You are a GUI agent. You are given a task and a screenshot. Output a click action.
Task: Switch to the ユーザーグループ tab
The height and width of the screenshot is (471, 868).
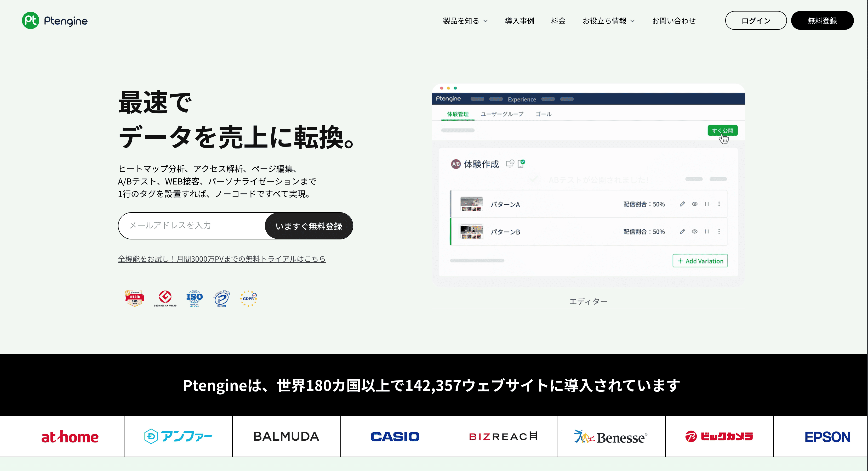pyautogui.click(x=502, y=114)
